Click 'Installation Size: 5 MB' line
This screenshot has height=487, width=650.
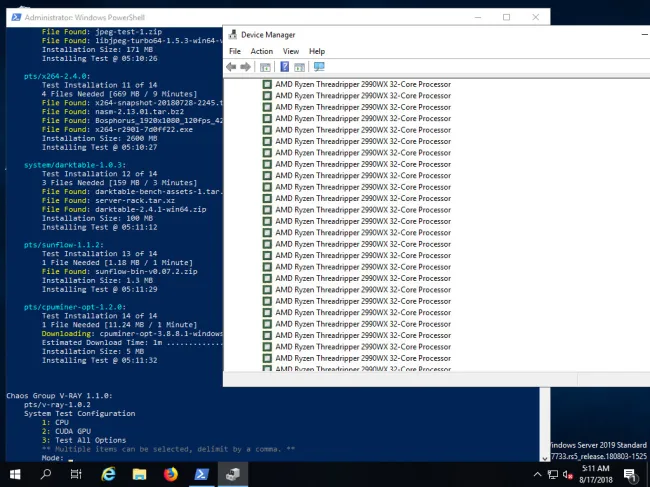(93, 351)
